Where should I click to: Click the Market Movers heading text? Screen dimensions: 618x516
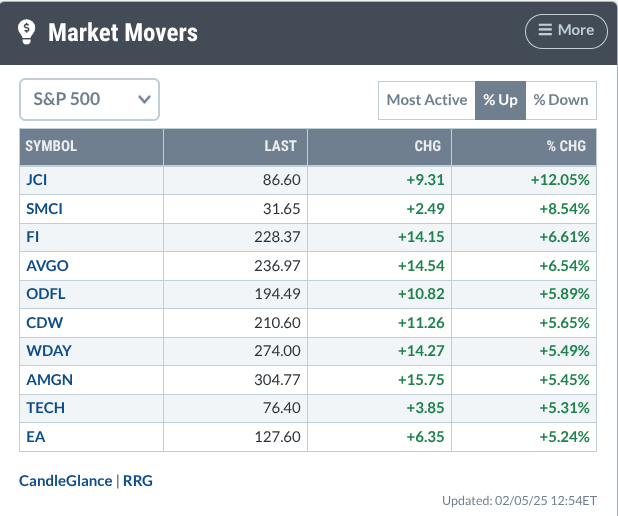tap(123, 32)
